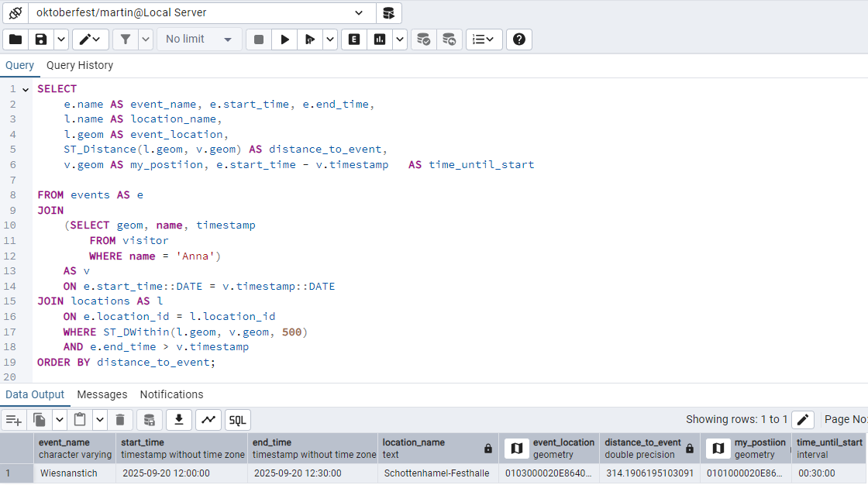
Task: Collapse the SELECT statement at line 1
Action: (26, 89)
